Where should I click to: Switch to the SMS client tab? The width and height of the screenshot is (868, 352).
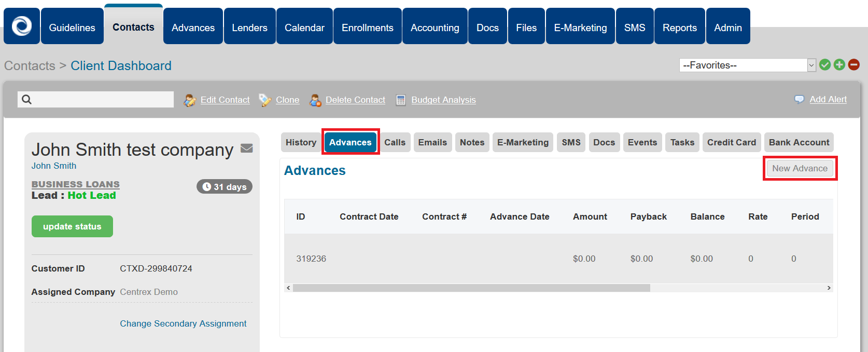click(571, 142)
